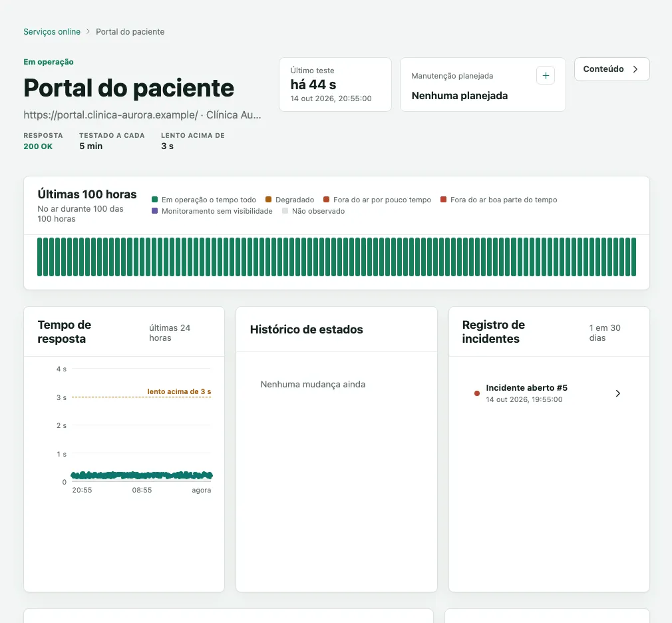Click the green Em operação o tempo todo legend swatch
Viewport: 672px width, 623px height.
[x=155, y=200]
